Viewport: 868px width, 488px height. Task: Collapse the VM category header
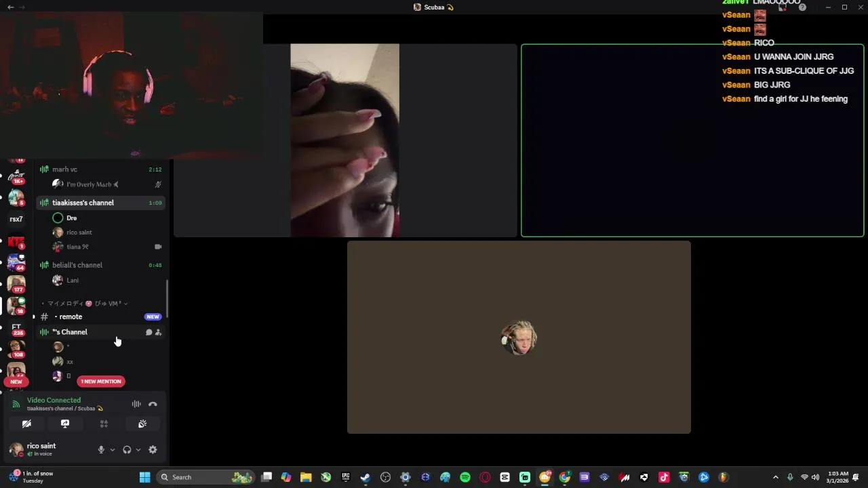coord(85,304)
